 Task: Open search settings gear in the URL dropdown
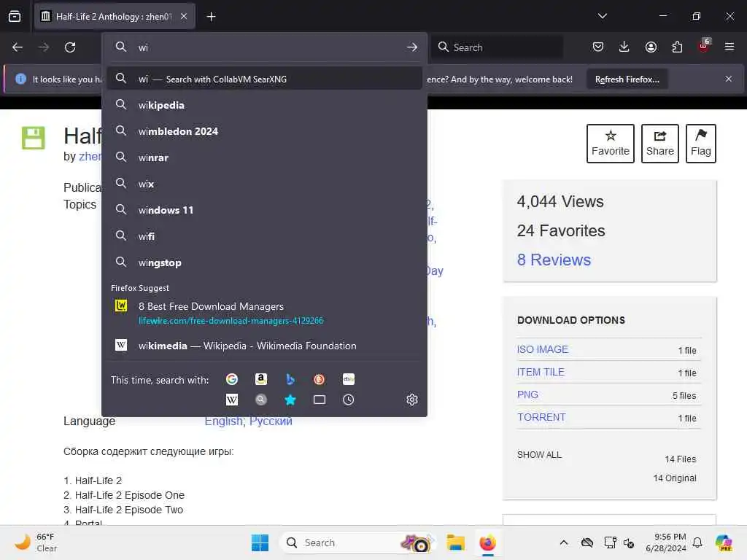[412, 400]
